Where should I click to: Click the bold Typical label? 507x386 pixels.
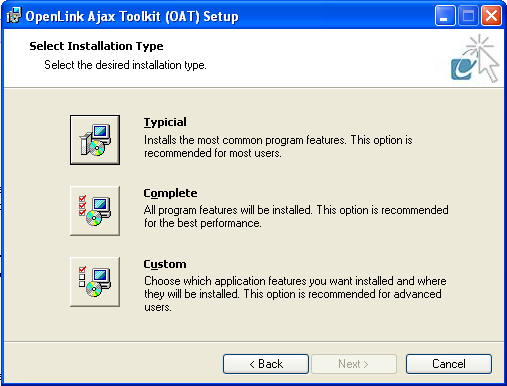165,123
